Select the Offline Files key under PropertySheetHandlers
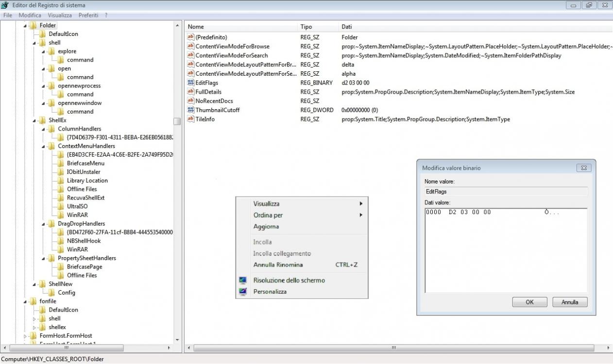 (82, 275)
